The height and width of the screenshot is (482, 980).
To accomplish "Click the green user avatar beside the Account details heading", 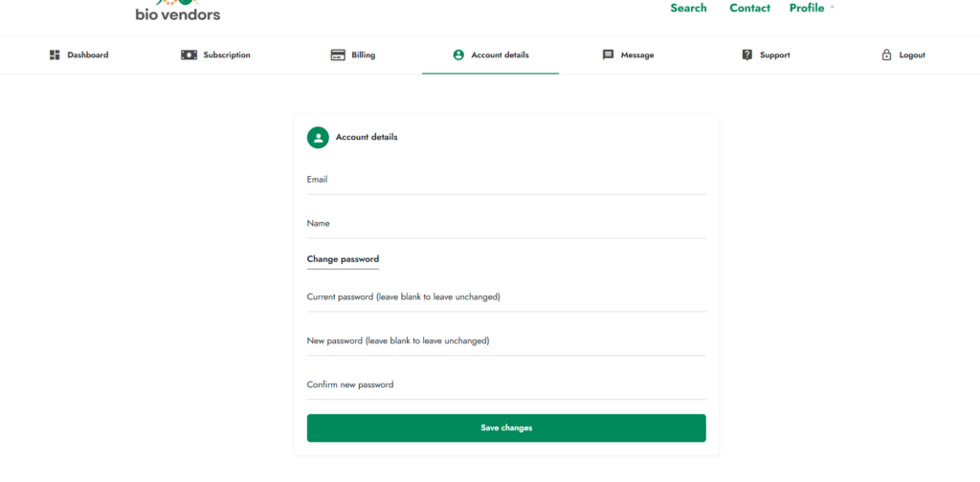I will click(x=318, y=138).
